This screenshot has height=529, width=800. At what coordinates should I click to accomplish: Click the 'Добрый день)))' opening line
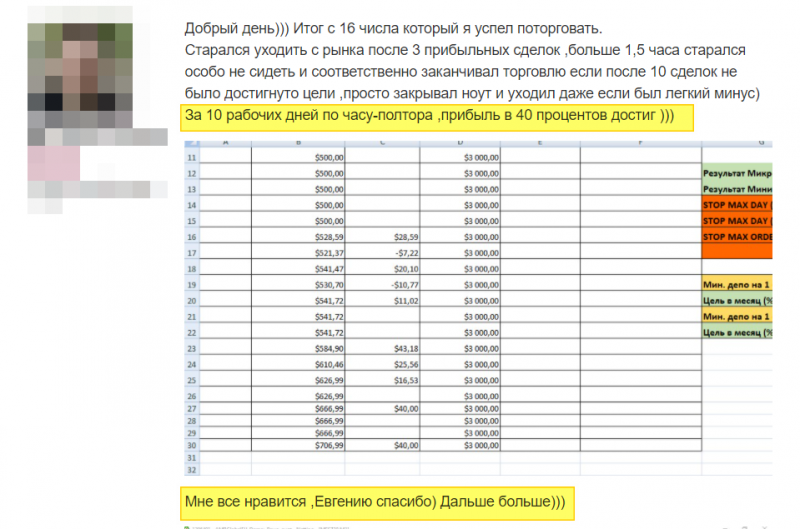coord(393,29)
